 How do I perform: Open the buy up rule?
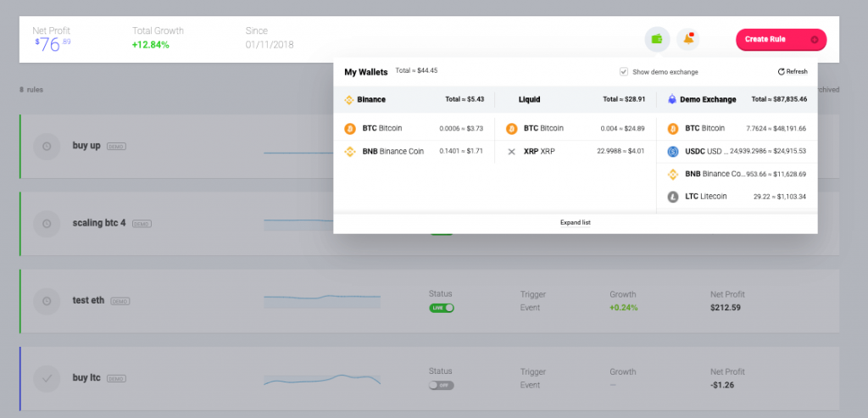pos(86,146)
